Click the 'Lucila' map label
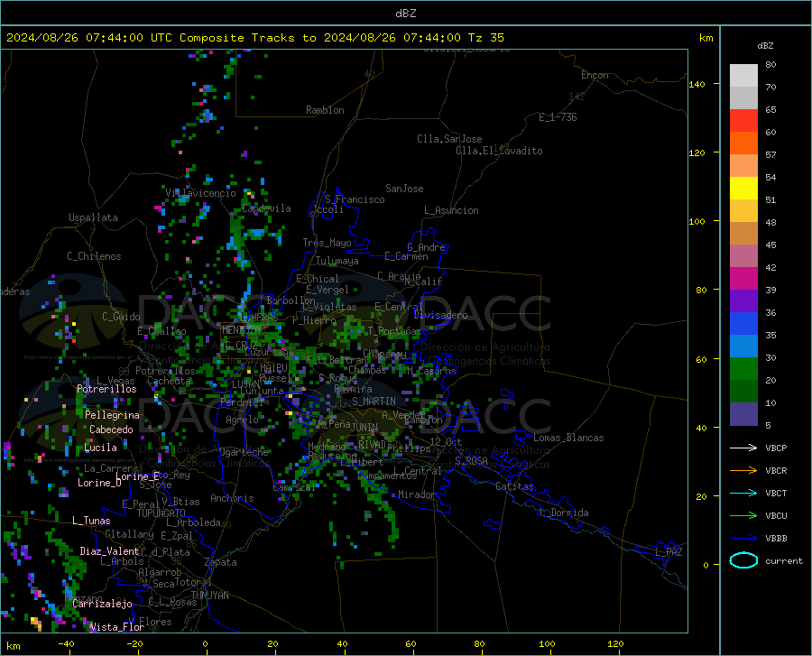 click(x=100, y=448)
